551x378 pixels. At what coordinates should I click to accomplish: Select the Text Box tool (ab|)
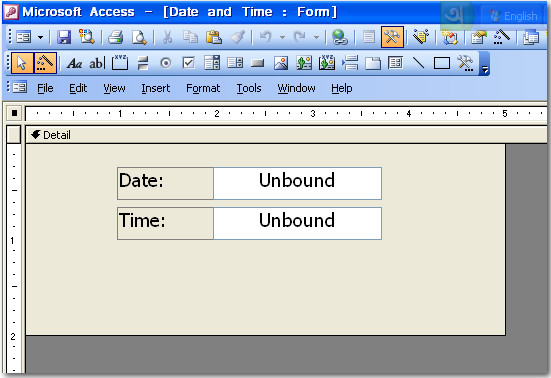tap(97, 63)
